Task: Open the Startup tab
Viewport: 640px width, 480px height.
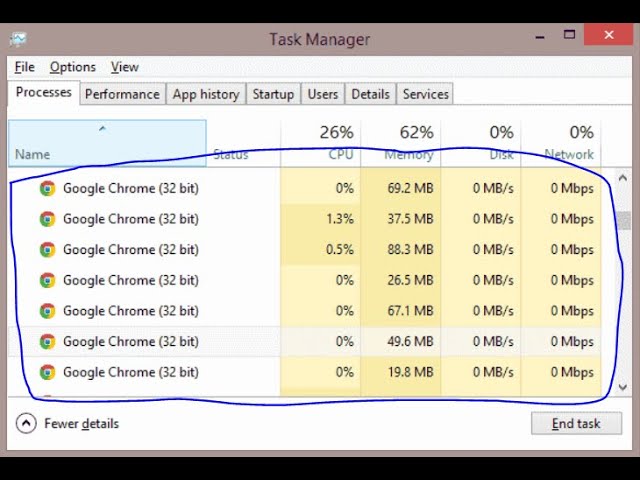Action: coord(273,94)
